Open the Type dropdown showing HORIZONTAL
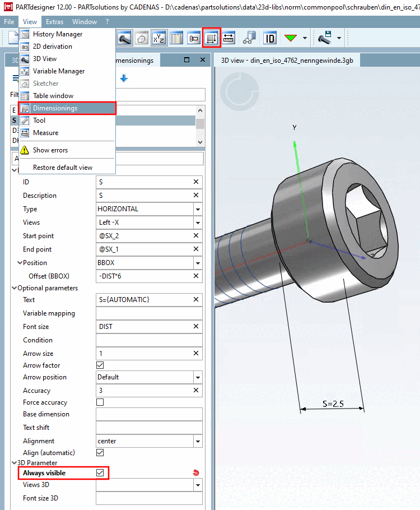Viewport: 420px width, 510px height. coord(198,209)
